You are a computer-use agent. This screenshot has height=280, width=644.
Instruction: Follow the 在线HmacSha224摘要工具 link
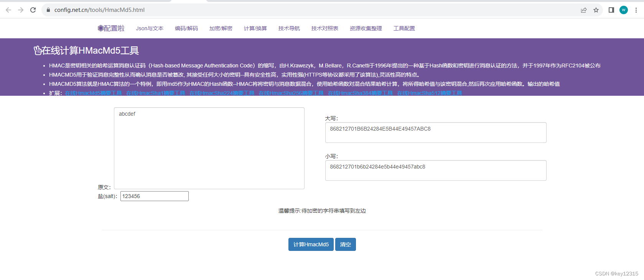[x=222, y=93]
